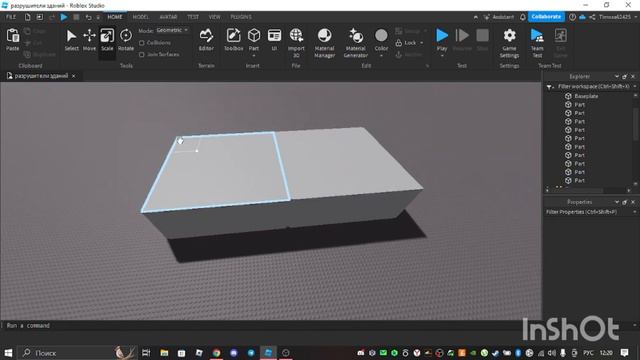Open the Properties panel options chevron

click(616, 202)
